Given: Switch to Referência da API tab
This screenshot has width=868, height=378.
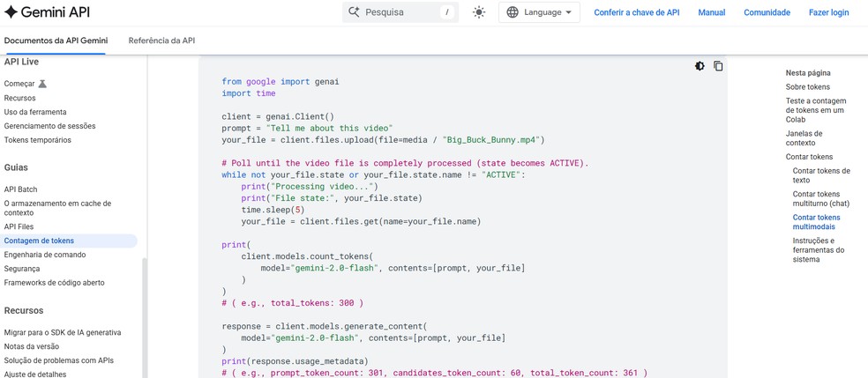Looking at the screenshot, I should coord(161,41).
